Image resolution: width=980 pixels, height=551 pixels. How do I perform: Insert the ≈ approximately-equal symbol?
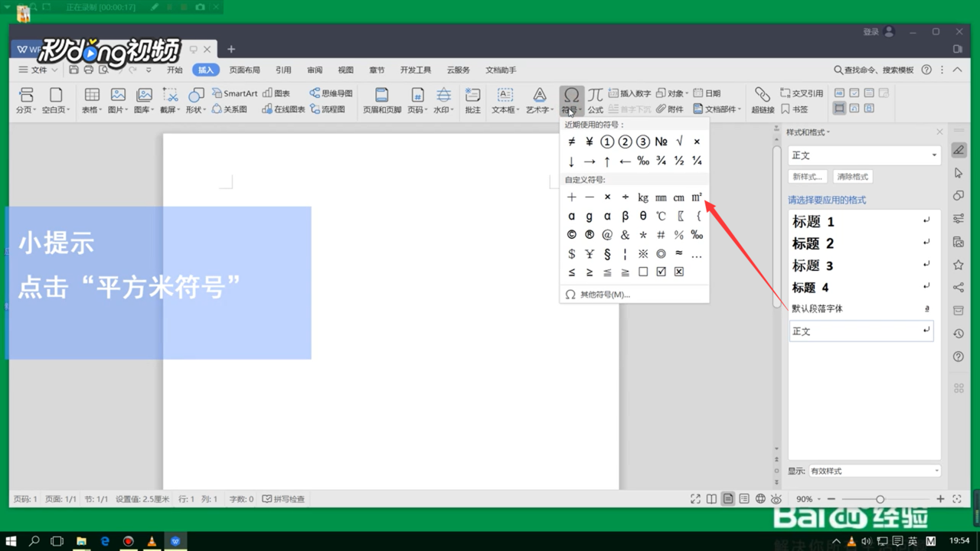coord(679,253)
